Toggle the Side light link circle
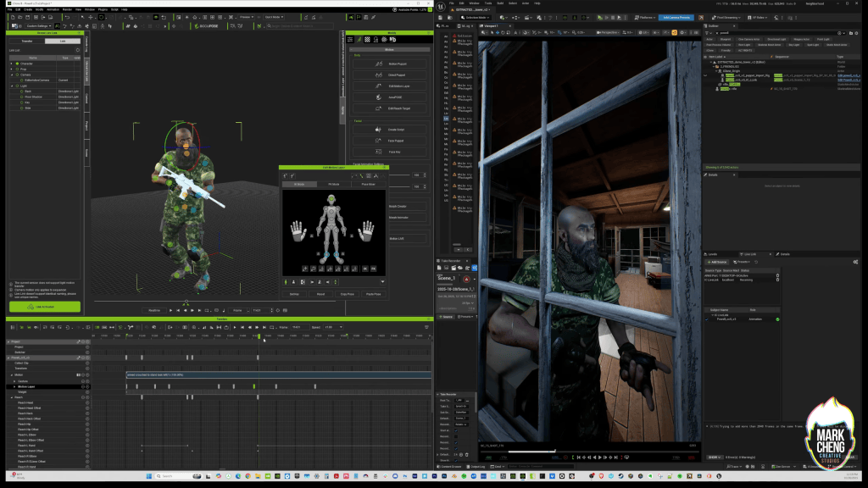Image resolution: width=868 pixels, height=488 pixels. pyautogui.click(x=21, y=108)
